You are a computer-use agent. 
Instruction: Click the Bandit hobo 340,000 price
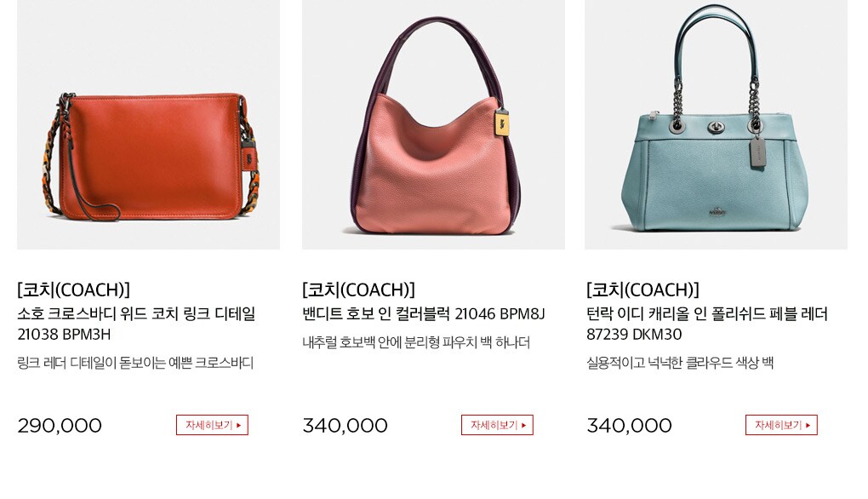pos(345,425)
